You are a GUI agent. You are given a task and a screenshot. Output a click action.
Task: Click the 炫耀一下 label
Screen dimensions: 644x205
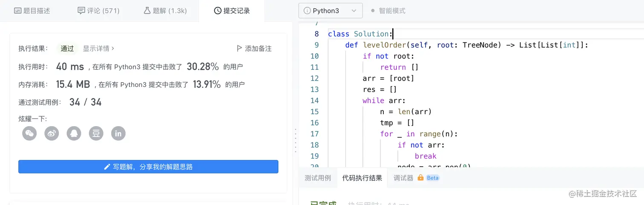point(33,119)
